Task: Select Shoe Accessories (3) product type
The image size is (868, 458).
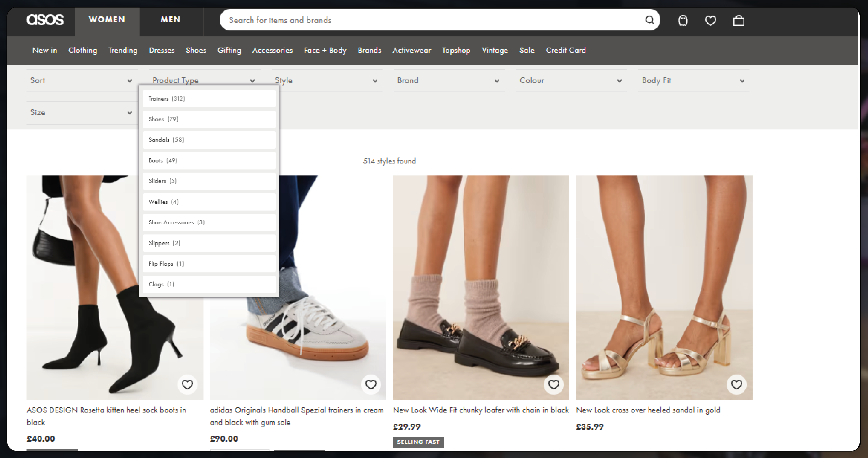Action: [x=209, y=222]
